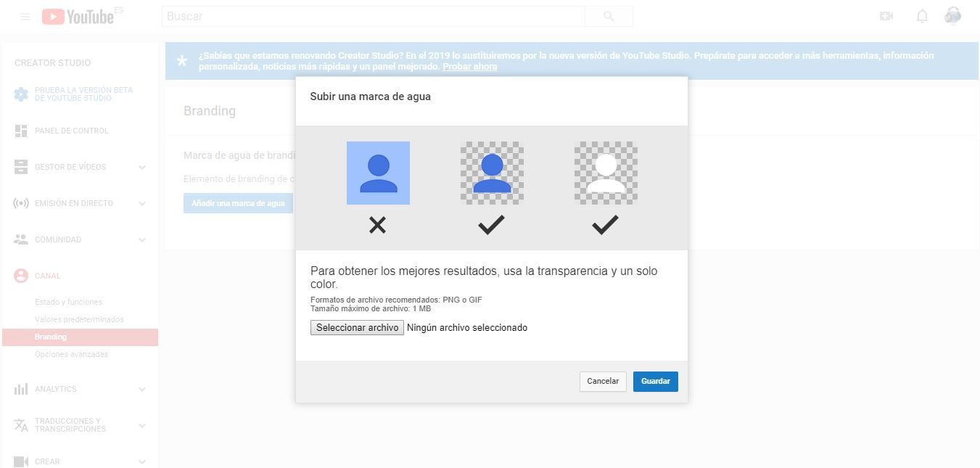
Task: Open the account avatar menu
Action: (x=953, y=16)
